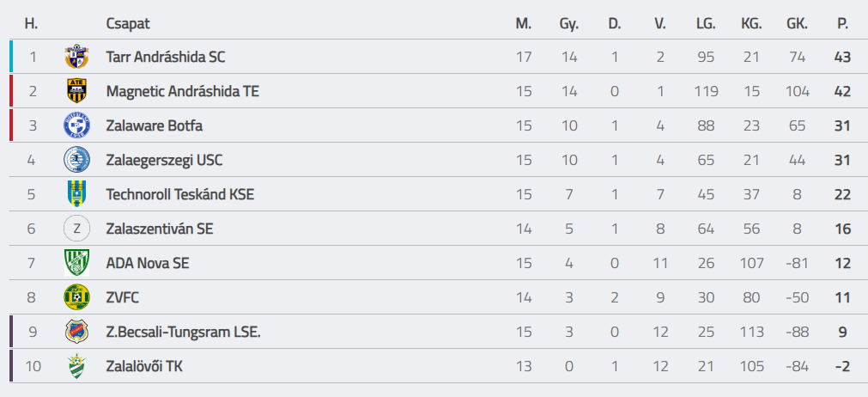This screenshot has height=397, width=868.
Task: Click the Magnetic Andráshida TE crest
Action: 76,91
